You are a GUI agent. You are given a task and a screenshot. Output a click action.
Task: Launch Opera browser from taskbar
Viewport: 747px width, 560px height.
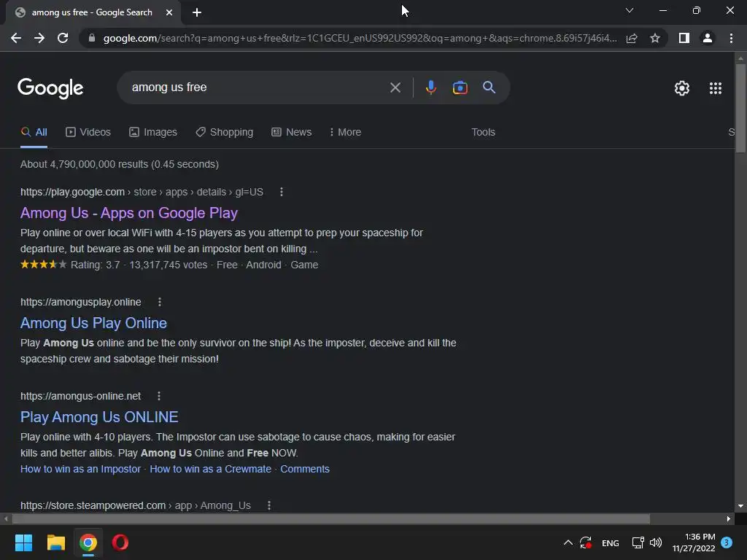click(x=120, y=542)
